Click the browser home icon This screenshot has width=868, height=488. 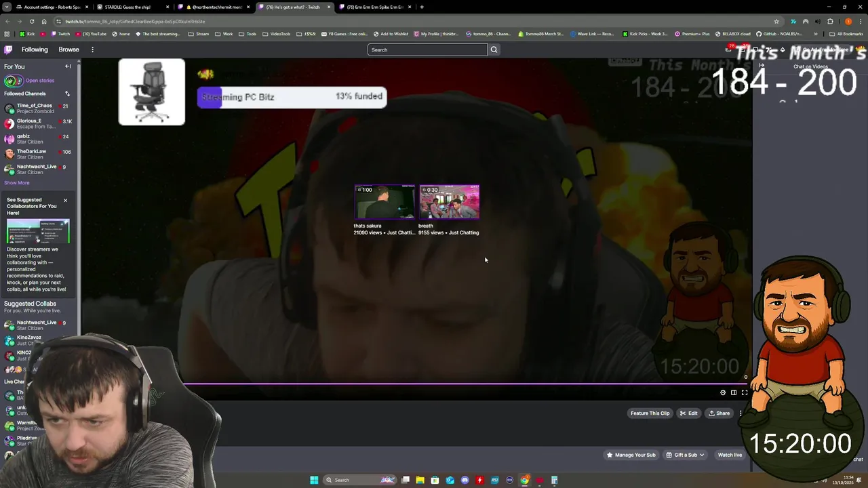[x=44, y=21]
